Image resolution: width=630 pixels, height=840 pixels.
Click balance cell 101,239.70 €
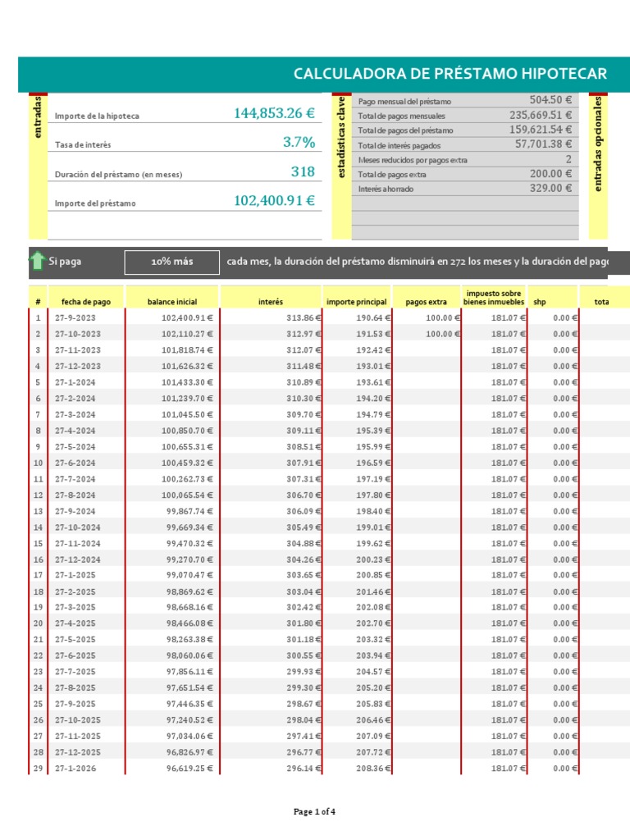[x=187, y=398]
